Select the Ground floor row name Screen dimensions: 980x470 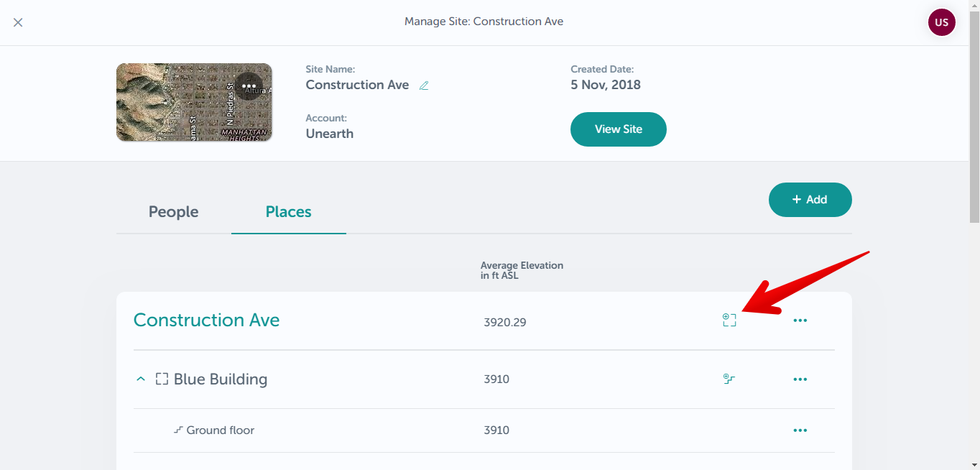coord(221,430)
